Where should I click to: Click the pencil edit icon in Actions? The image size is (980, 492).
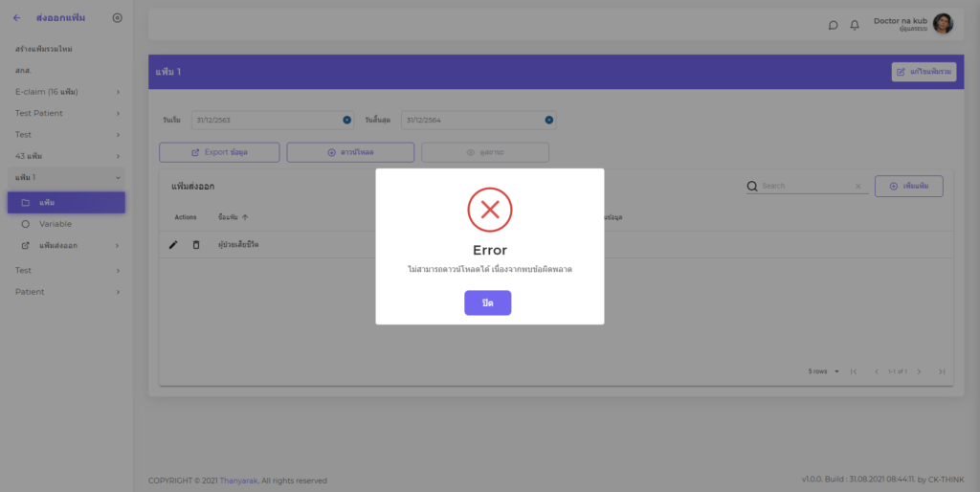coord(173,245)
